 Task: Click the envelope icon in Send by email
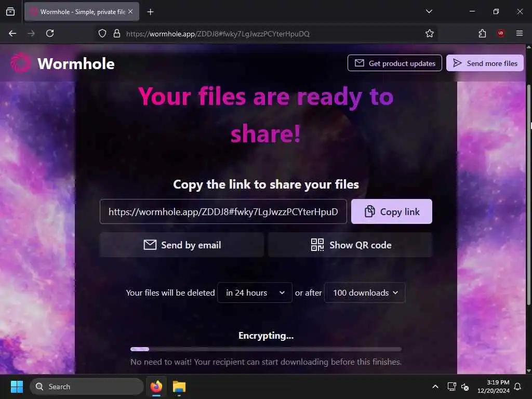point(150,245)
